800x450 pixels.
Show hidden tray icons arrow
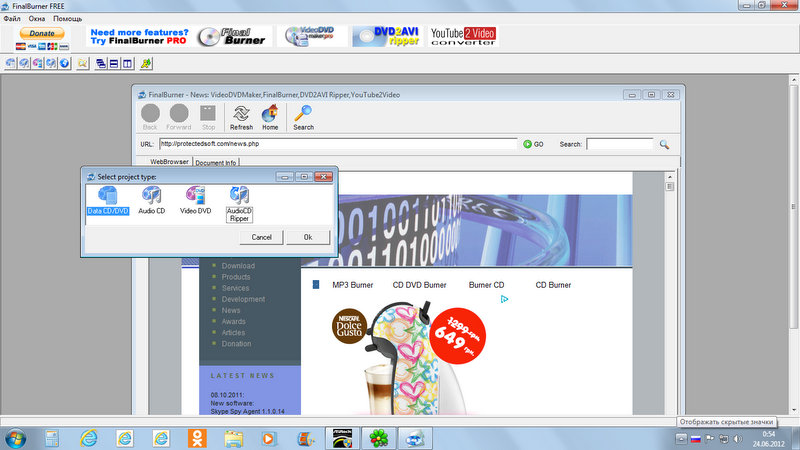681,439
